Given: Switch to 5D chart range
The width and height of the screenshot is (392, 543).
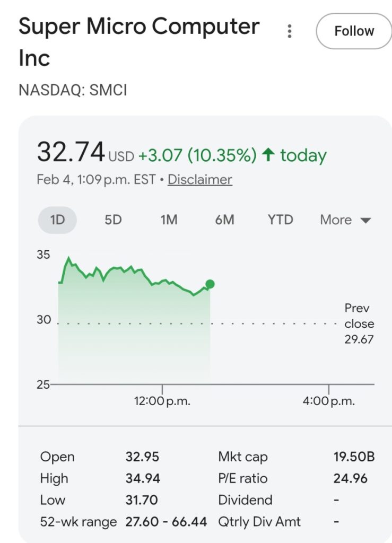Looking at the screenshot, I should [113, 220].
